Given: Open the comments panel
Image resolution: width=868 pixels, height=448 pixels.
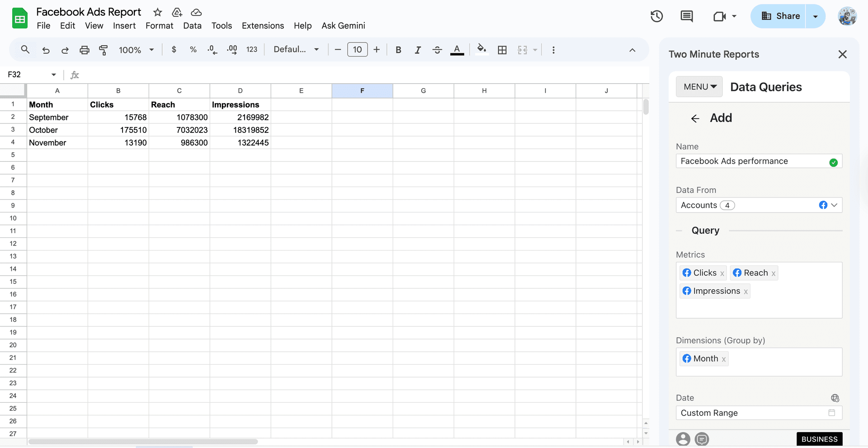Looking at the screenshot, I should pos(686,16).
